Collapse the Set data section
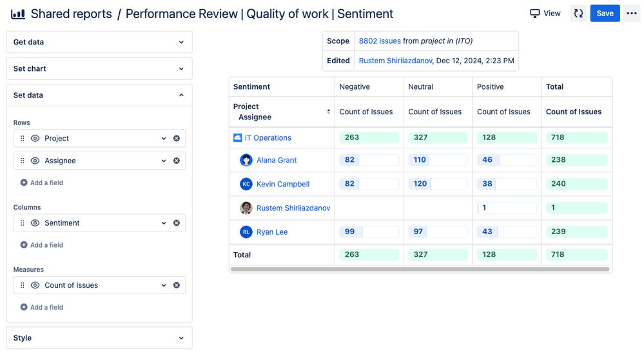This screenshot has width=644, height=358. [99, 95]
